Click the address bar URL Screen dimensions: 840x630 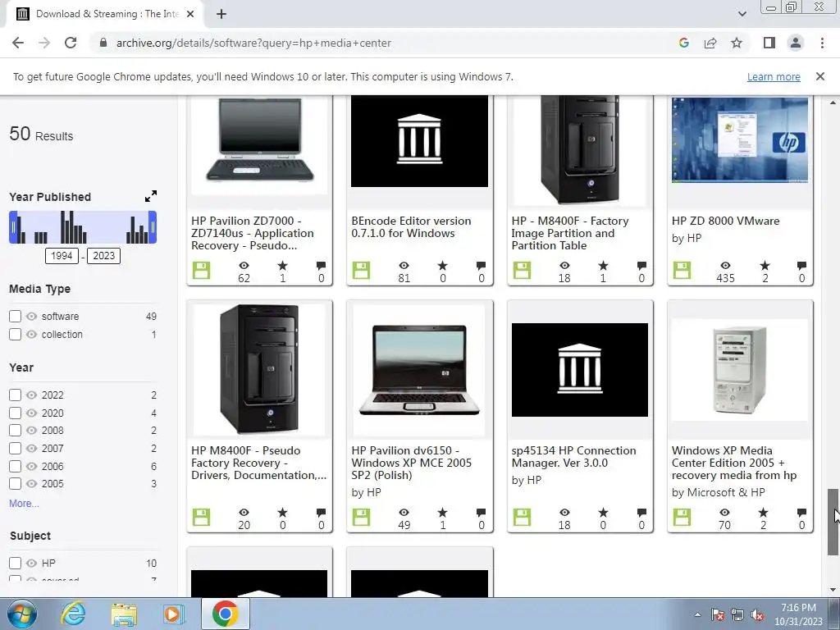coord(253,43)
